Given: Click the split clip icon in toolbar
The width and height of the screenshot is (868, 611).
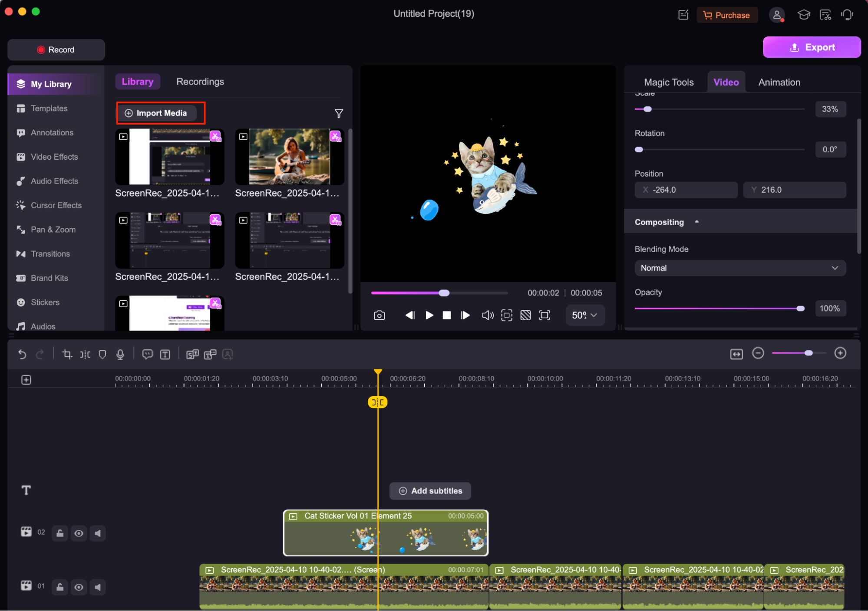Looking at the screenshot, I should (x=85, y=354).
